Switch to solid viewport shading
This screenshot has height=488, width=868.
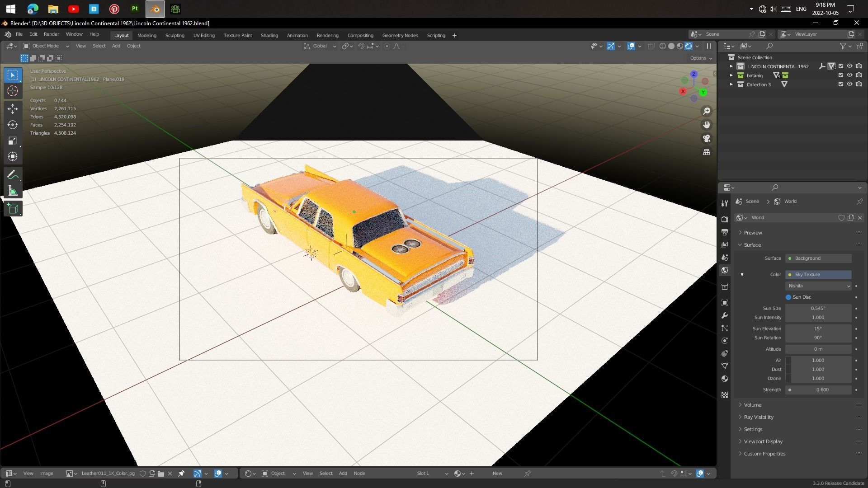[x=671, y=46]
